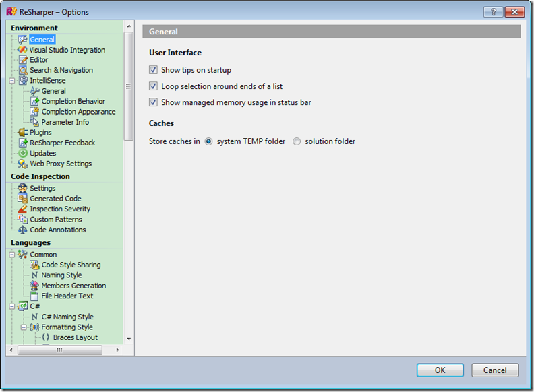Click the Environment General icon
Image resolution: width=534 pixels, height=392 pixels.
point(22,40)
